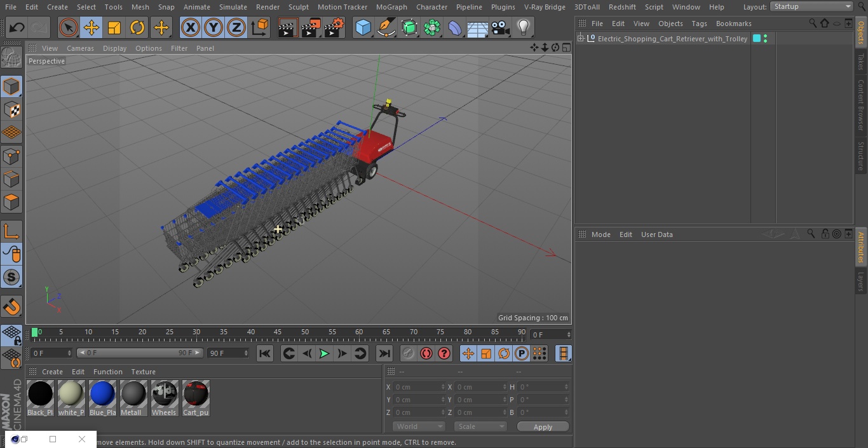The image size is (868, 448).
Task: Click the X position input field
Action: coord(419,387)
